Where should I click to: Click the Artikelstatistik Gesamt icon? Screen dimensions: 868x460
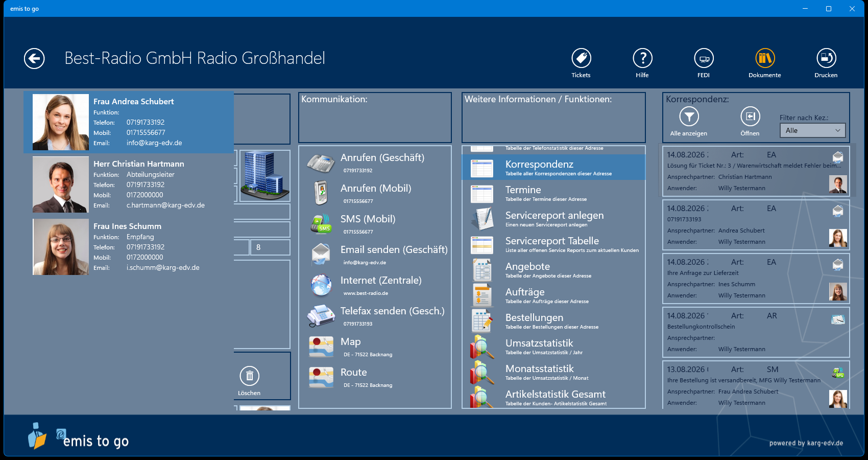[482, 397]
